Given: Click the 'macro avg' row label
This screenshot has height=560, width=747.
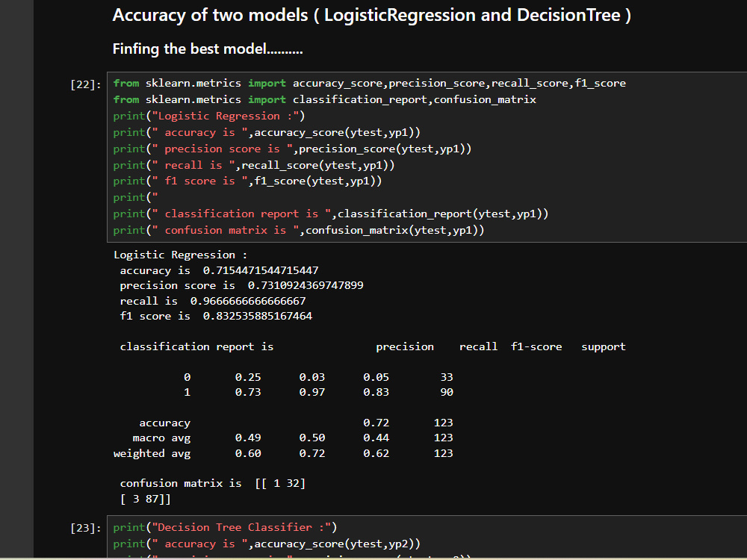Looking at the screenshot, I should [161, 438].
